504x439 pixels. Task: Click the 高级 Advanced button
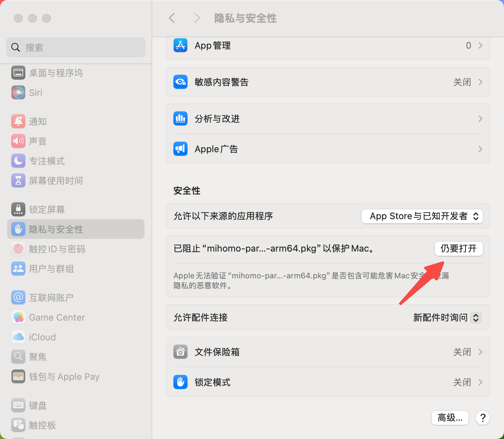click(450, 418)
